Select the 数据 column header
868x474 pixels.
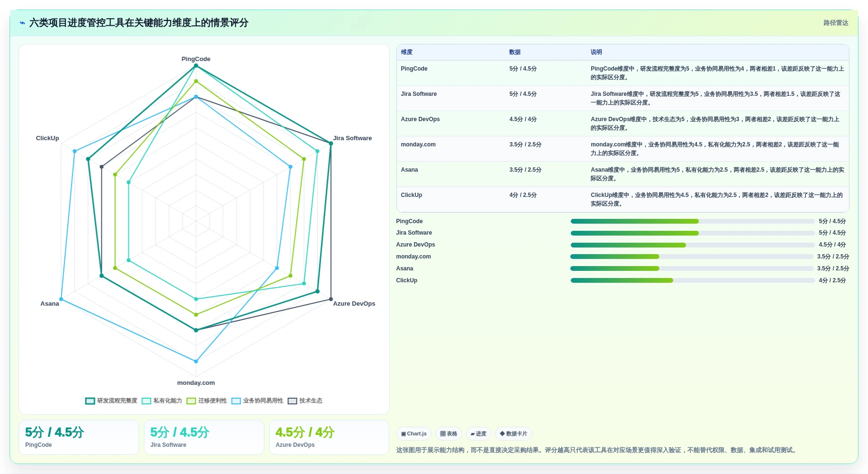click(515, 52)
